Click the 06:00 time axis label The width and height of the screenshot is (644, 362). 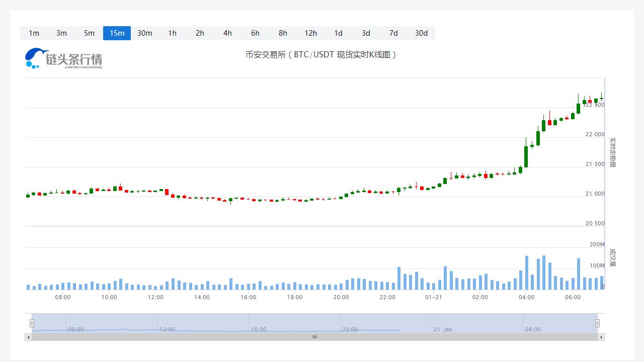coord(573,297)
